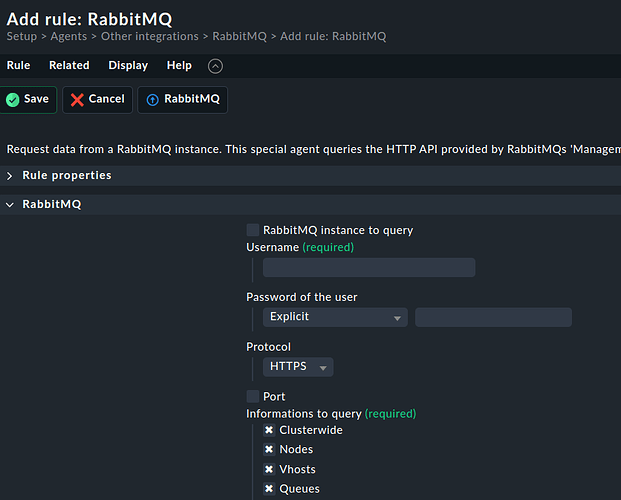
Task: Open the Rule menu
Action: [18, 66]
